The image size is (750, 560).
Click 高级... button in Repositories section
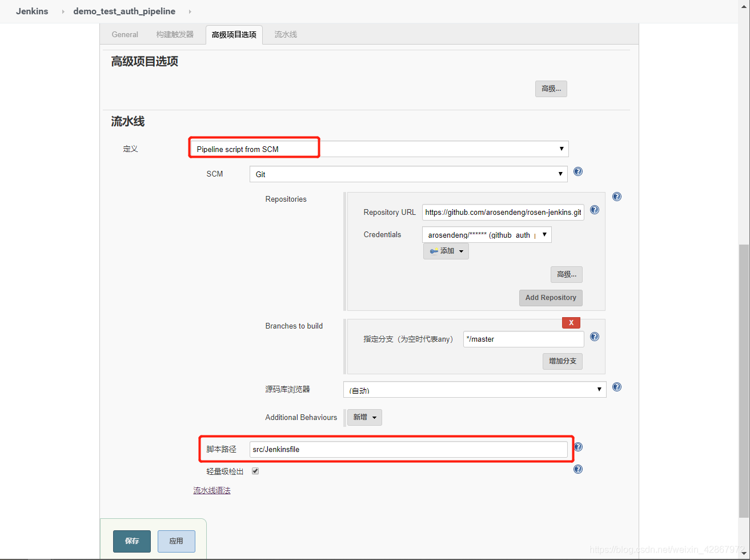[567, 274]
